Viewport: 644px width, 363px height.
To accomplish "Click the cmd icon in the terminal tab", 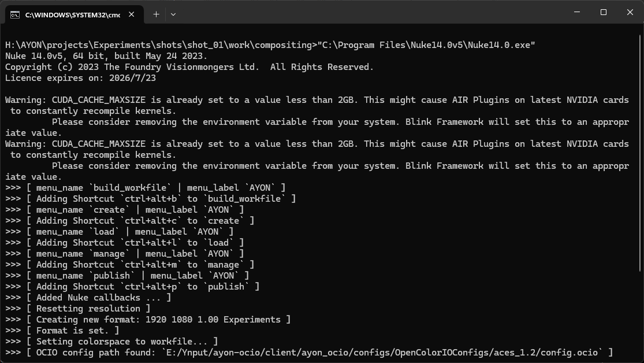I will coord(15,14).
